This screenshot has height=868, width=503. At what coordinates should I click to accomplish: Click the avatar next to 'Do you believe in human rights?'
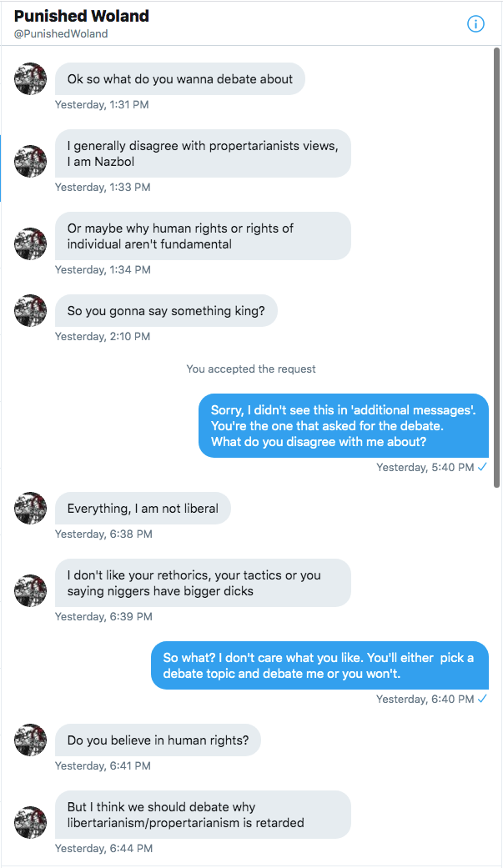point(30,740)
